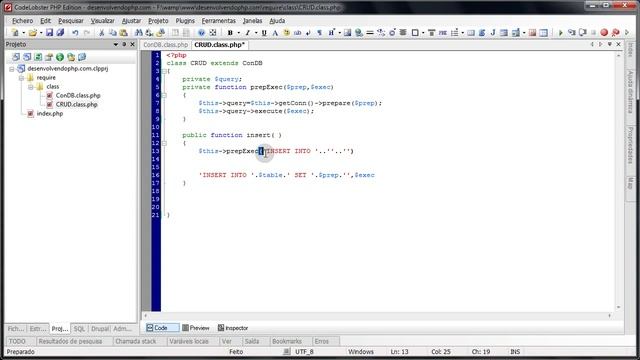Click the heading H toolbar icon
This screenshot has height=360, width=640.
pos(331,33)
